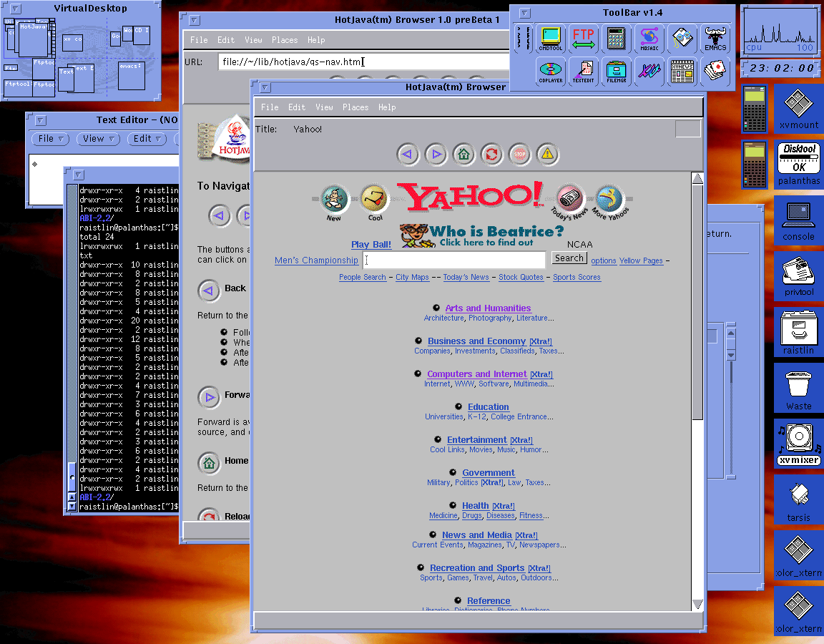Click scroll-down arrow of Yahoo page scrollbar
824x644 pixels.
point(697,605)
